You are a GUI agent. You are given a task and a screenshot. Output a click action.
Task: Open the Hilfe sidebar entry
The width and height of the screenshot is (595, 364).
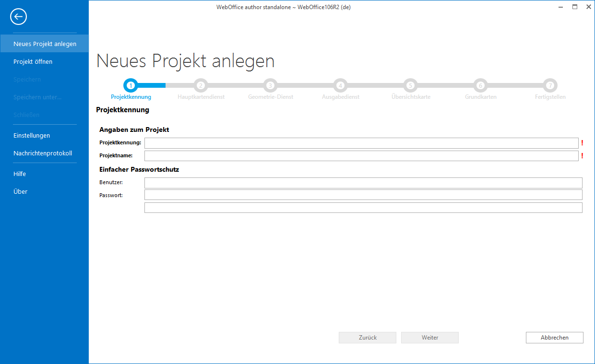(x=20, y=174)
